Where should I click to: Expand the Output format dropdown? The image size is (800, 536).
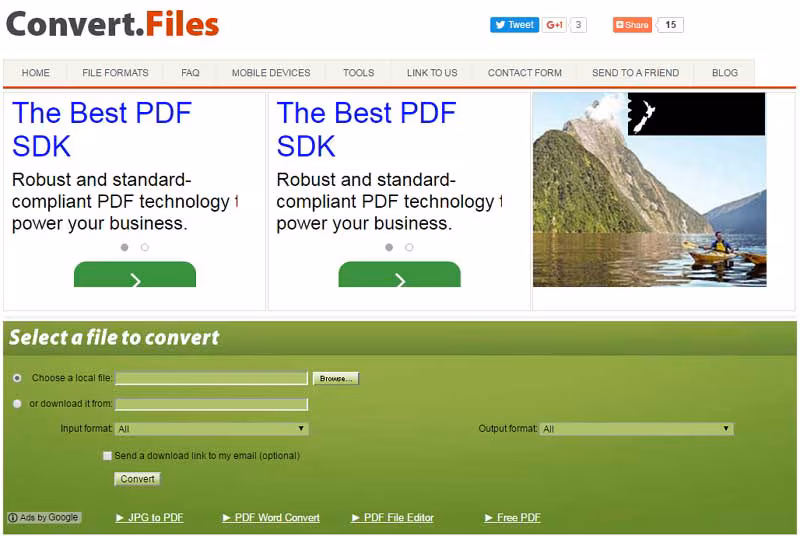click(x=637, y=429)
